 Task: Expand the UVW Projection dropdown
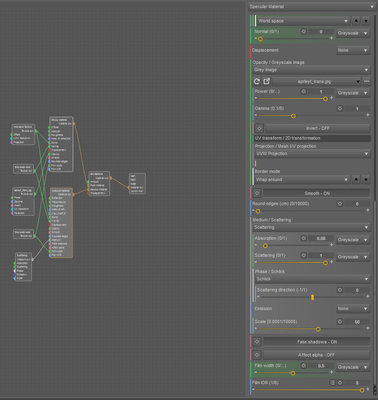click(x=312, y=154)
